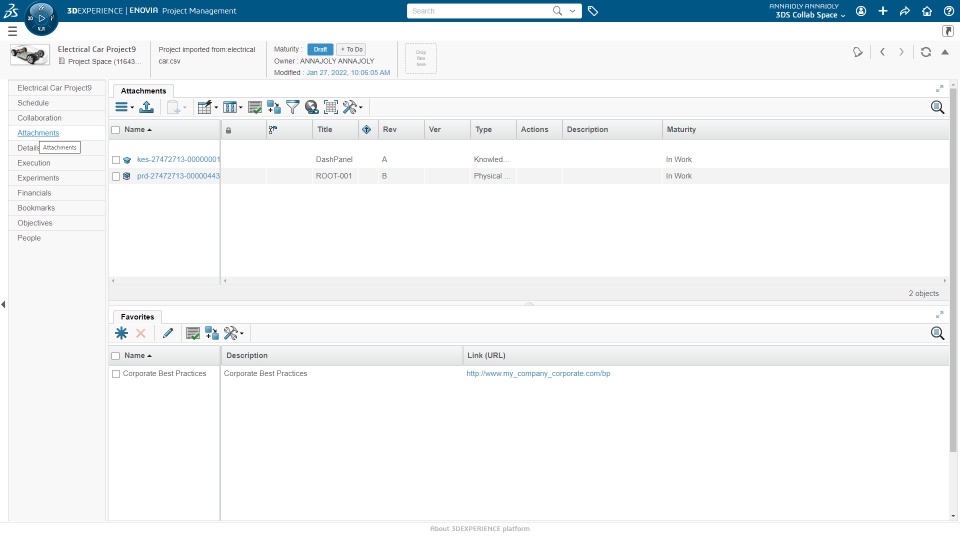
Task: Open search magnifier in Attachments panel
Action: click(x=937, y=107)
